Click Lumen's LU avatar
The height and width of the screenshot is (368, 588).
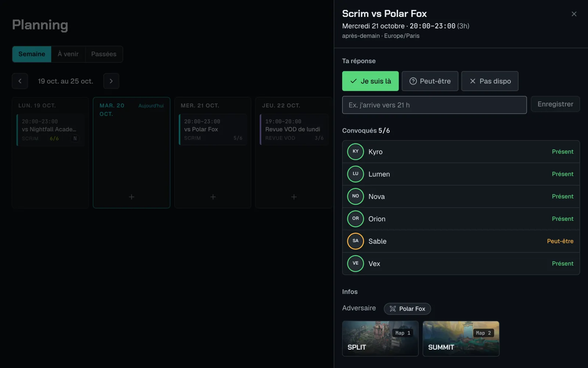coord(355,174)
